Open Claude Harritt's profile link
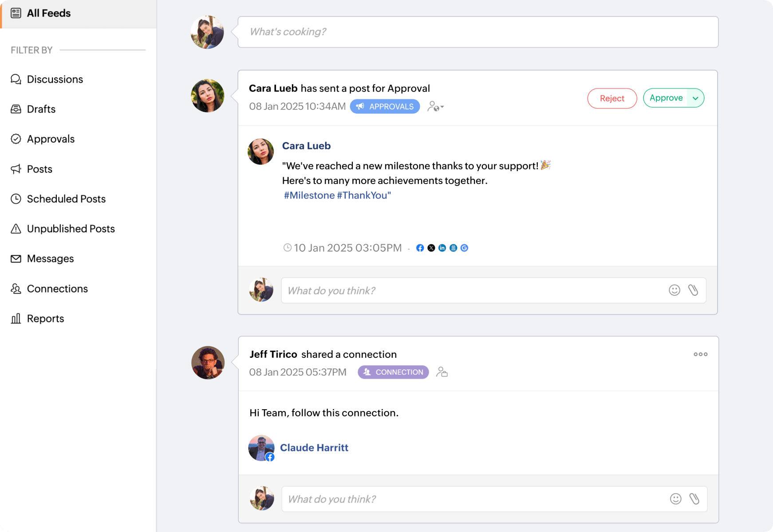The height and width of the screenshot is (532, 773). click(x=314, y=448)
